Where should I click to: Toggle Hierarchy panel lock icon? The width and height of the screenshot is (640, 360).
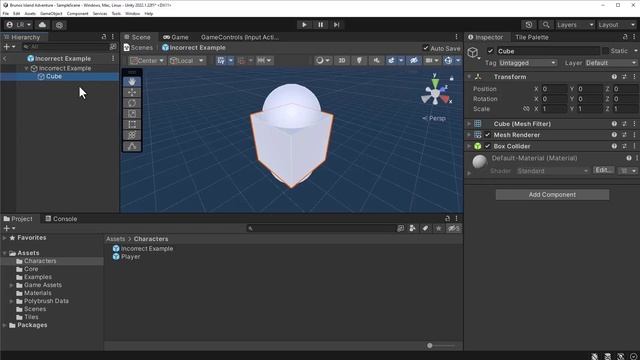(x=104, y=37)
